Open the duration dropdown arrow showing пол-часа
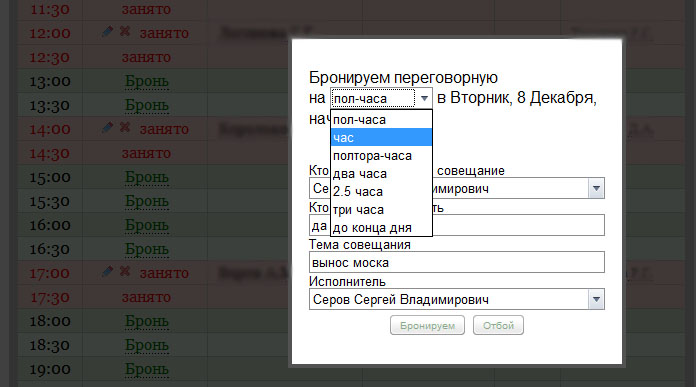 click(x=424, y=98)
